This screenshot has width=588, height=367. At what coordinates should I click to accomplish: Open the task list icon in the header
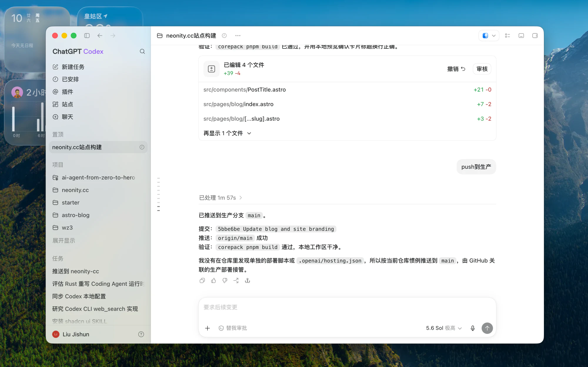point(507,36)
